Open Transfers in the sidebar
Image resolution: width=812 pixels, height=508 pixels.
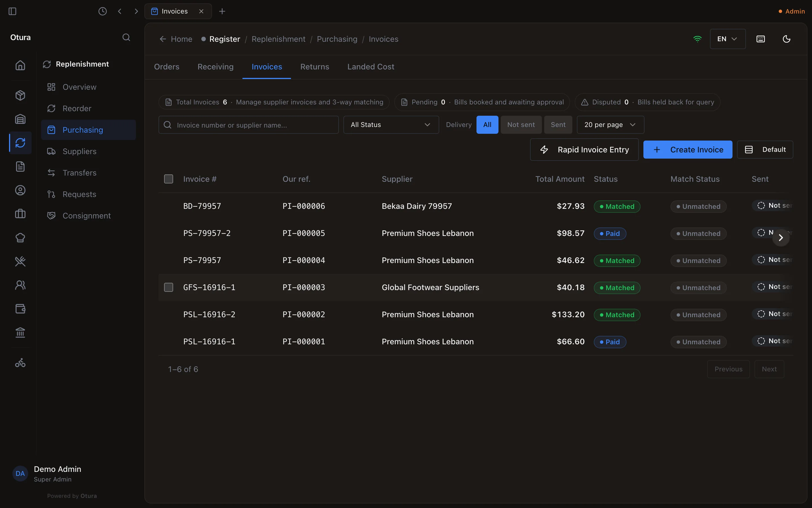click(x=89, y=173)
